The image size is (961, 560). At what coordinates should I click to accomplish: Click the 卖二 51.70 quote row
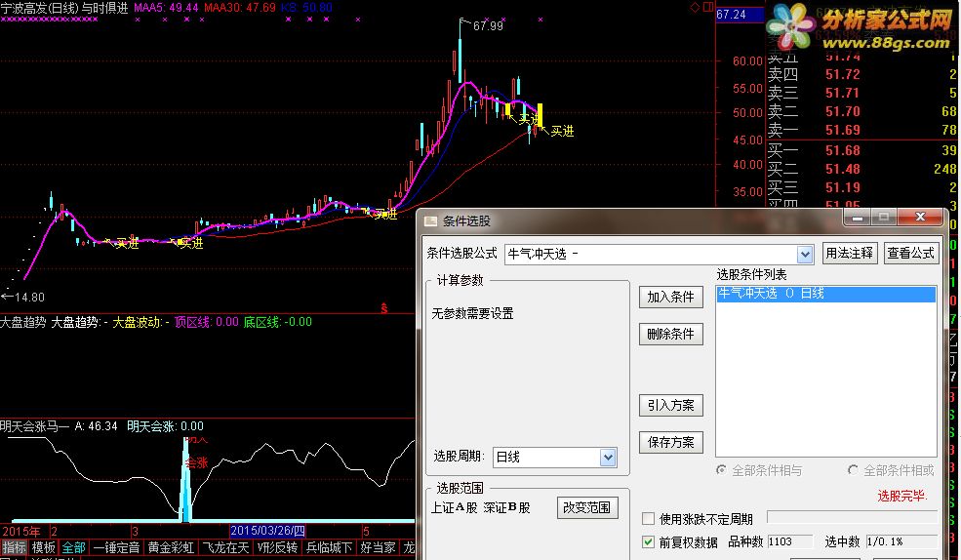[861, 111]
